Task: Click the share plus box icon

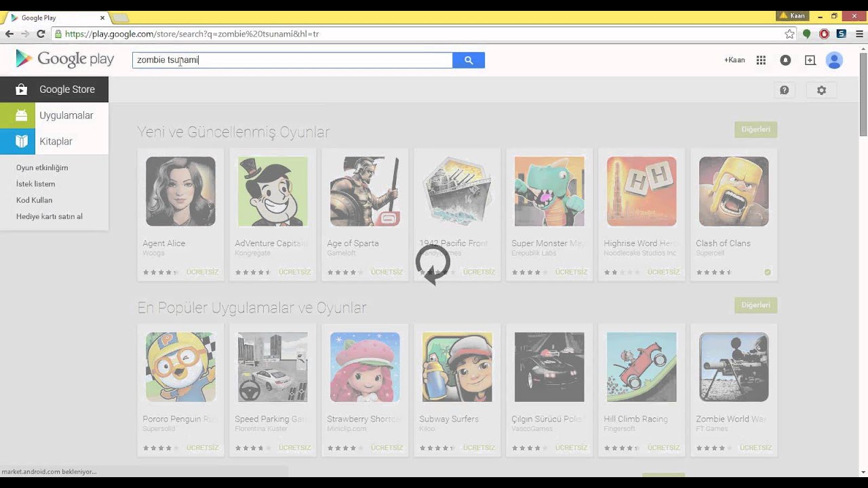Action: 810,60
